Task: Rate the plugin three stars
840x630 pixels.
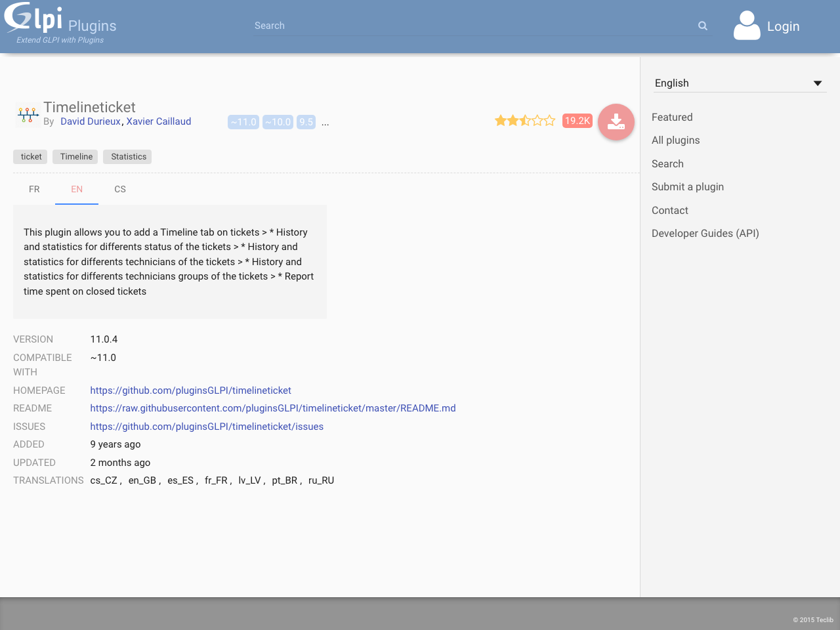Action: (525, 120)
